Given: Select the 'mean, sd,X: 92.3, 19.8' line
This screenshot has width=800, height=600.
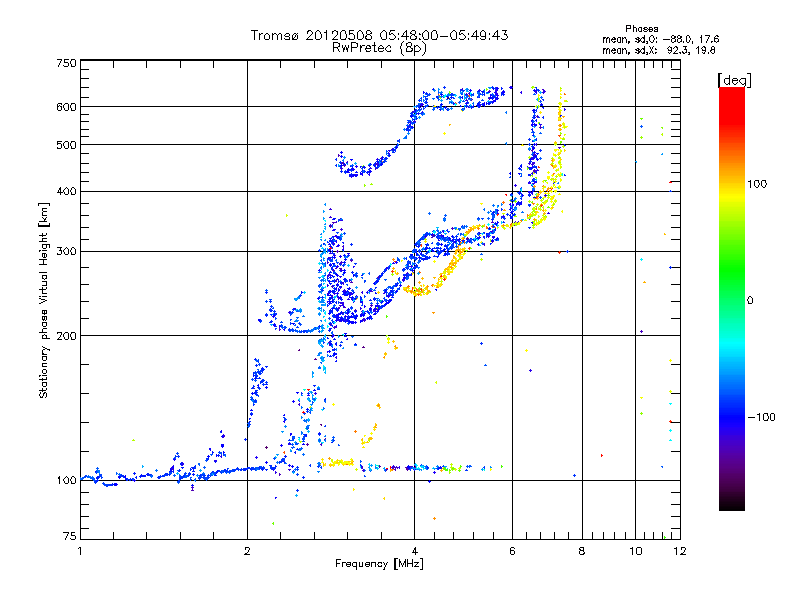Looking at the screenshot, I should (659, 50).
